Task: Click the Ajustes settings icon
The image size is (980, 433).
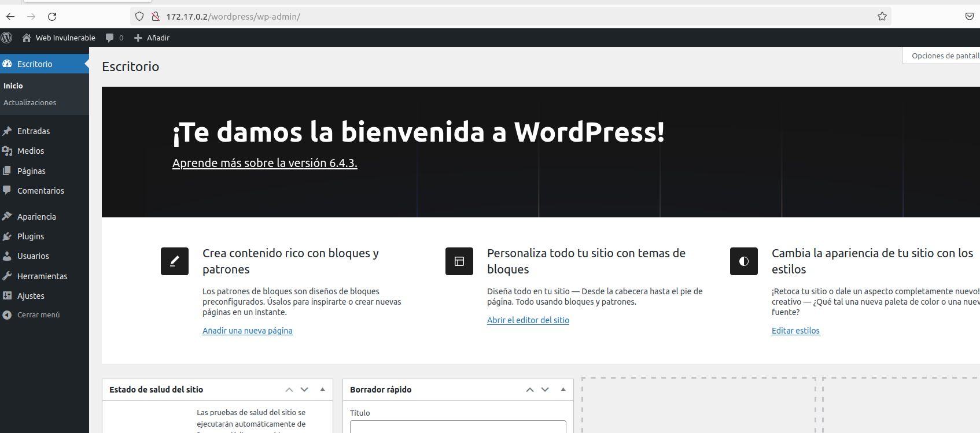Action: (7, 295)
